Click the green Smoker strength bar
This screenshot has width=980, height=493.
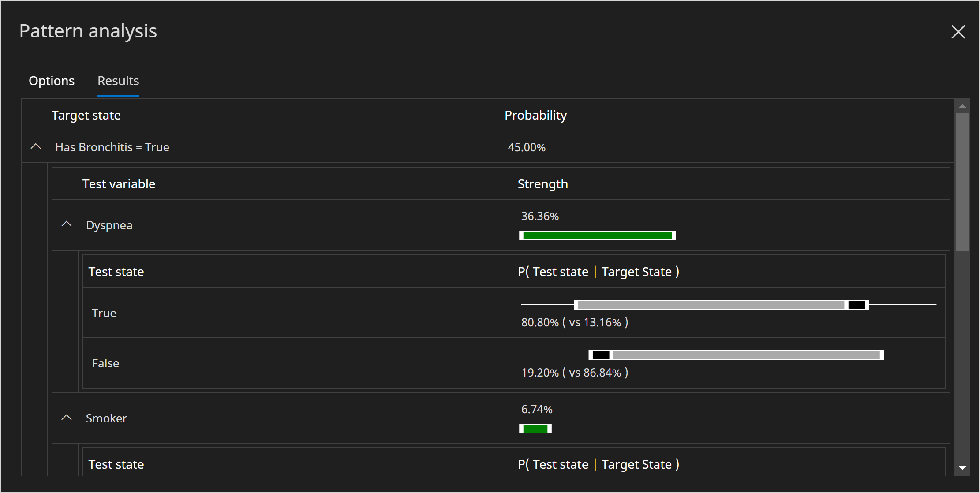(x=535, y=428)
